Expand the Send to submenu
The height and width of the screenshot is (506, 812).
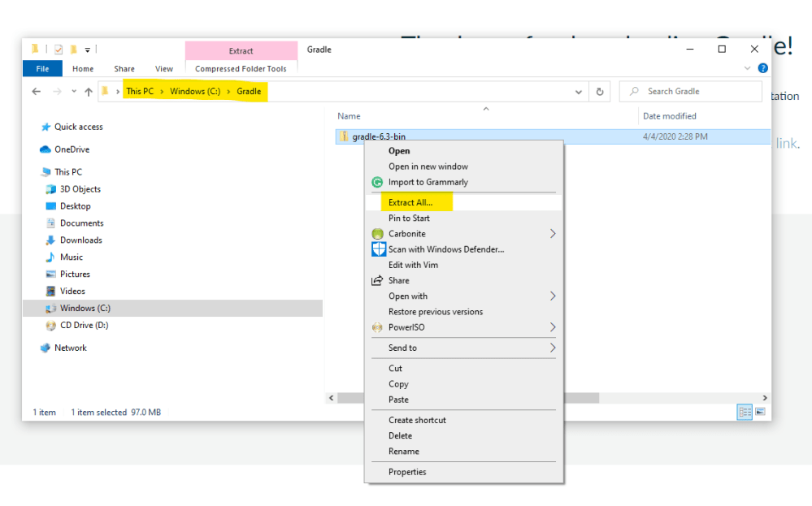(x=553, y=348)
